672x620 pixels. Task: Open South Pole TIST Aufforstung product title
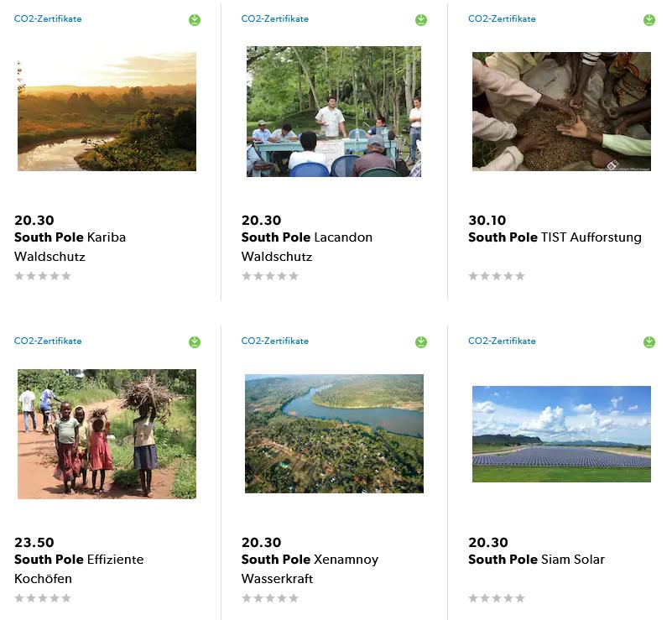point(555,237)
